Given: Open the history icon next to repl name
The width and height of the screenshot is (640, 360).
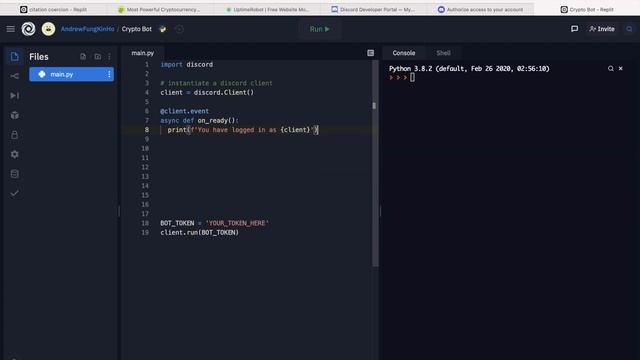Looking at the screenshot, I should tap(179, 29).
